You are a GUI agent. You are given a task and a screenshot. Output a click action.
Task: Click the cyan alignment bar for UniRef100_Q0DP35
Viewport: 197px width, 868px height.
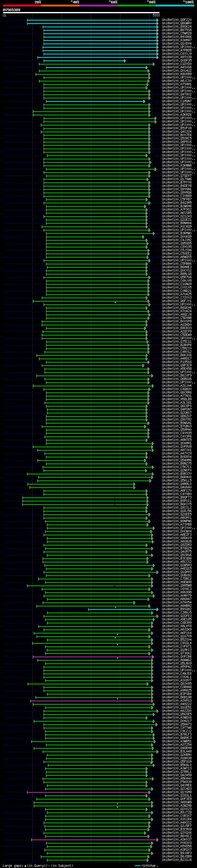coord(85,61)
